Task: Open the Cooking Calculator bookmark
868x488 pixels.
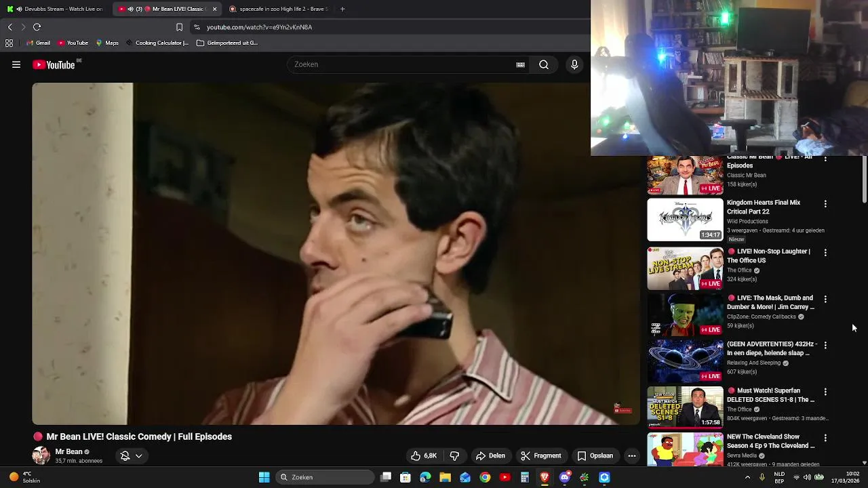Action: click(x=157, y=43)
